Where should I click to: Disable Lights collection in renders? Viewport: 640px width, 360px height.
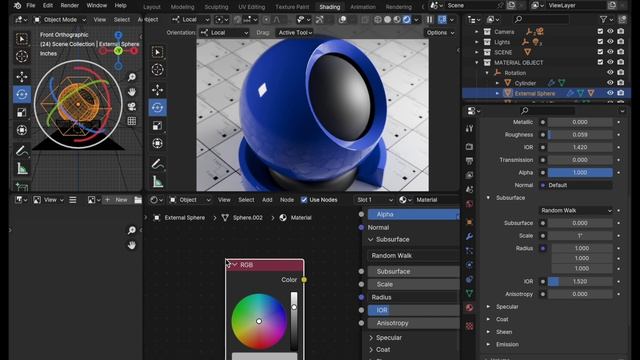click(x=620, y=42)
